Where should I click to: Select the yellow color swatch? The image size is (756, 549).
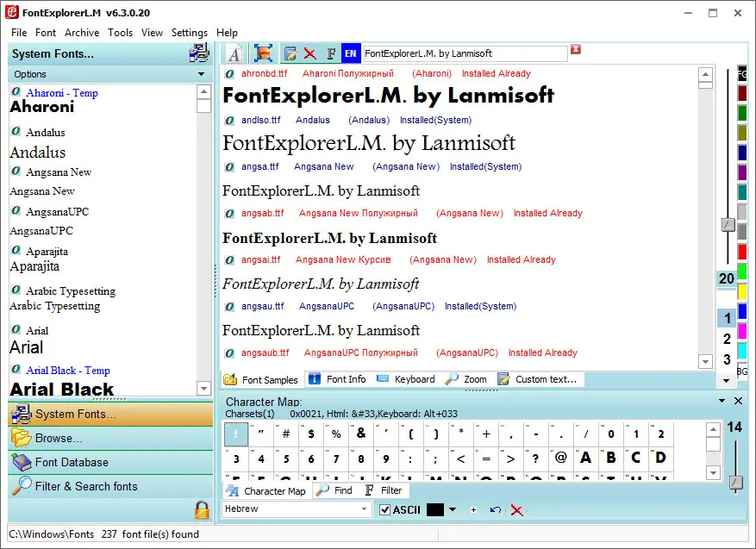(x=742, y=291)
